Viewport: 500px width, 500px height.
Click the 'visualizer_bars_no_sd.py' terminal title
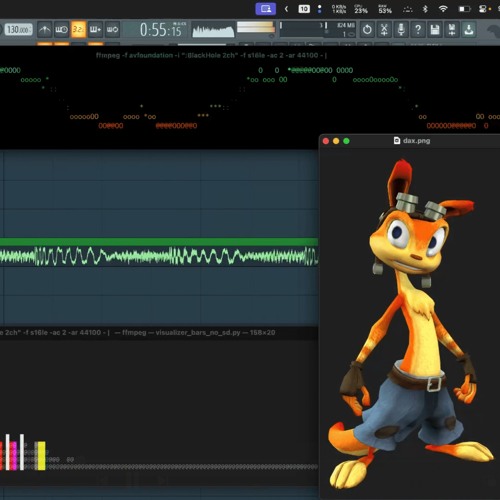click(198, 332)
